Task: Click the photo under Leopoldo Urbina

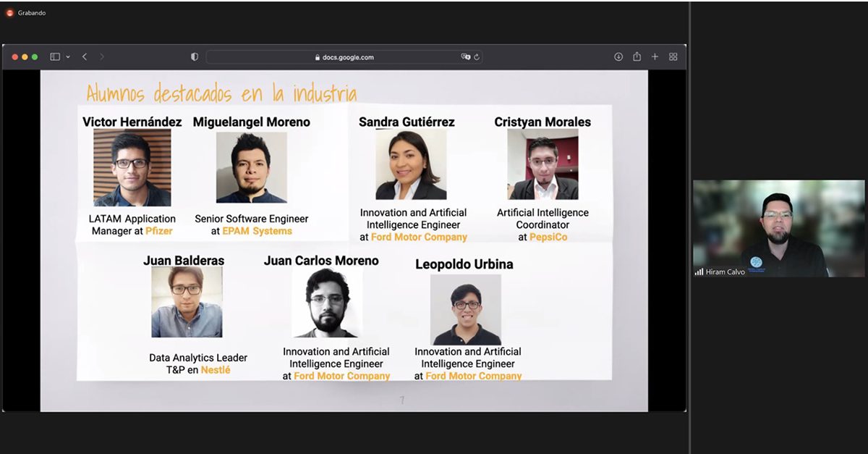Action: [466, 310]
